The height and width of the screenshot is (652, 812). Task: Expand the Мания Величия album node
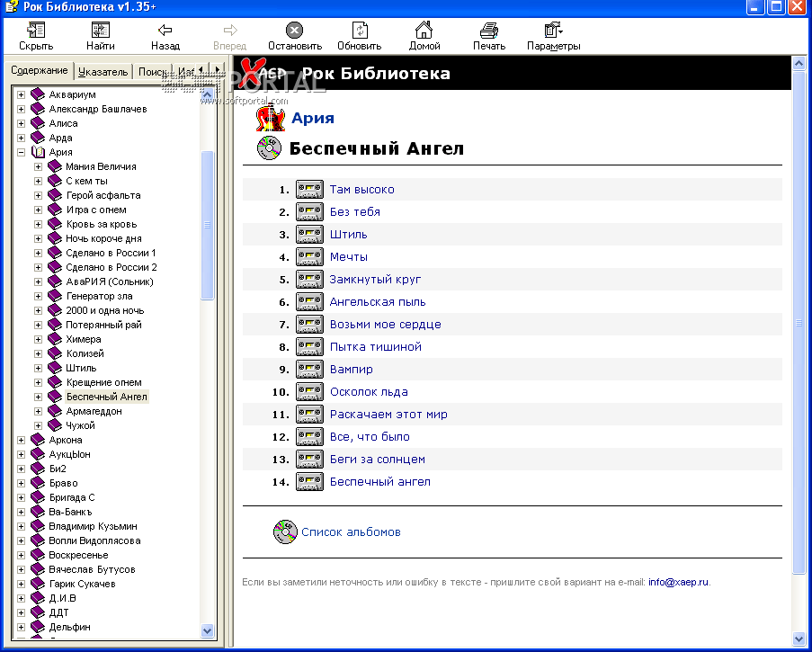click(38, 166)
